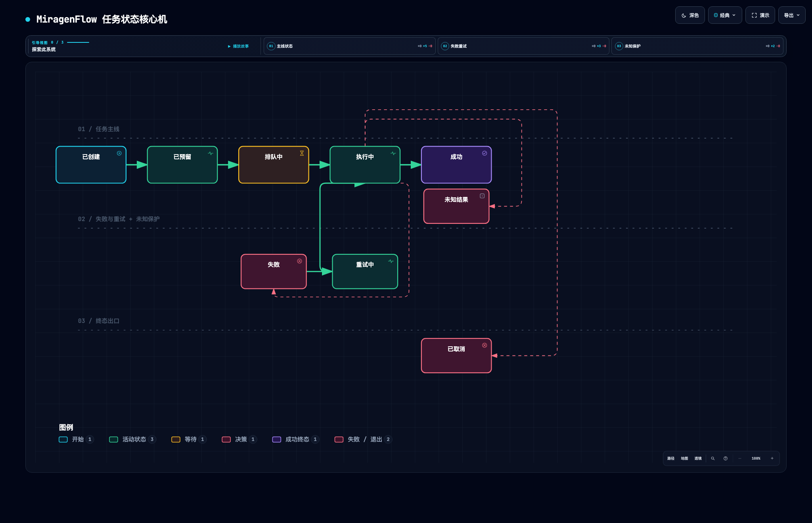Viewport: 812px width, 523px height.
Task: Select the 02 失败重试 chapter tab
Action: (523, 46)
